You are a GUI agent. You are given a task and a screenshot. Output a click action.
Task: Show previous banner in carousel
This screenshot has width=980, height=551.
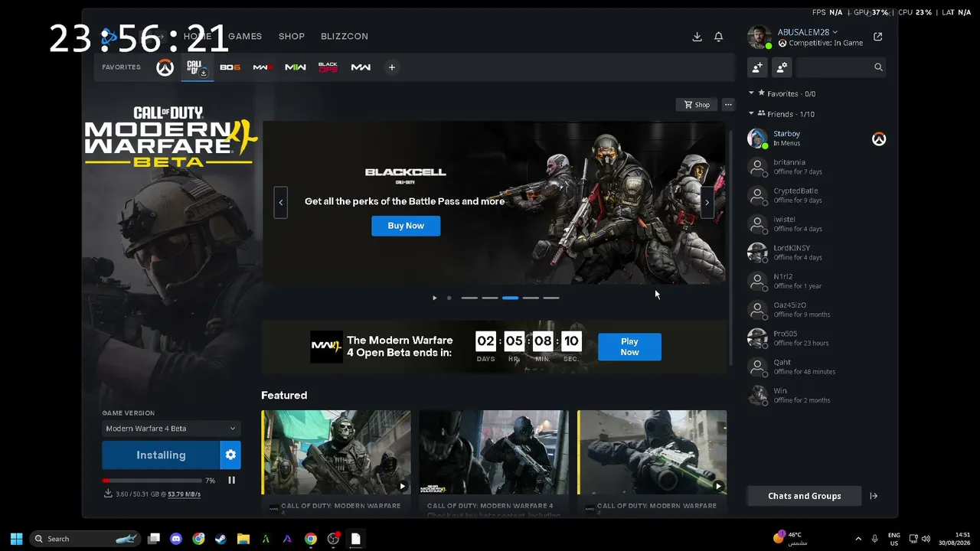click(281, 202)
